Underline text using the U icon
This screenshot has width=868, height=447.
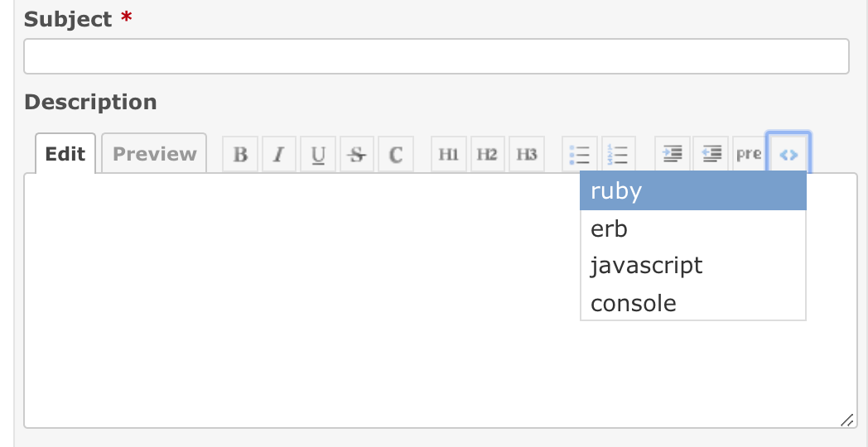pyautogui.click(x=318, y=154)
